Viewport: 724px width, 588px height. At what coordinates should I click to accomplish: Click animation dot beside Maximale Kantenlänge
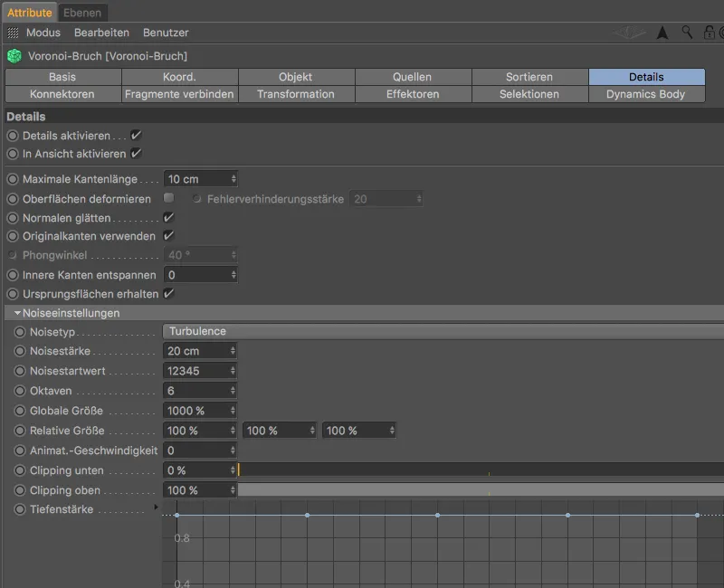[13, 179]
